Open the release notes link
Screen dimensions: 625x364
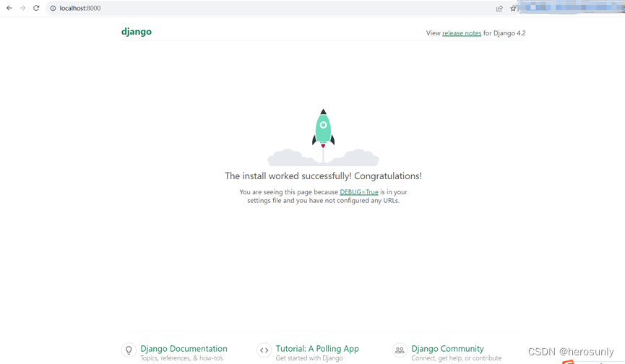pos(462,33)
